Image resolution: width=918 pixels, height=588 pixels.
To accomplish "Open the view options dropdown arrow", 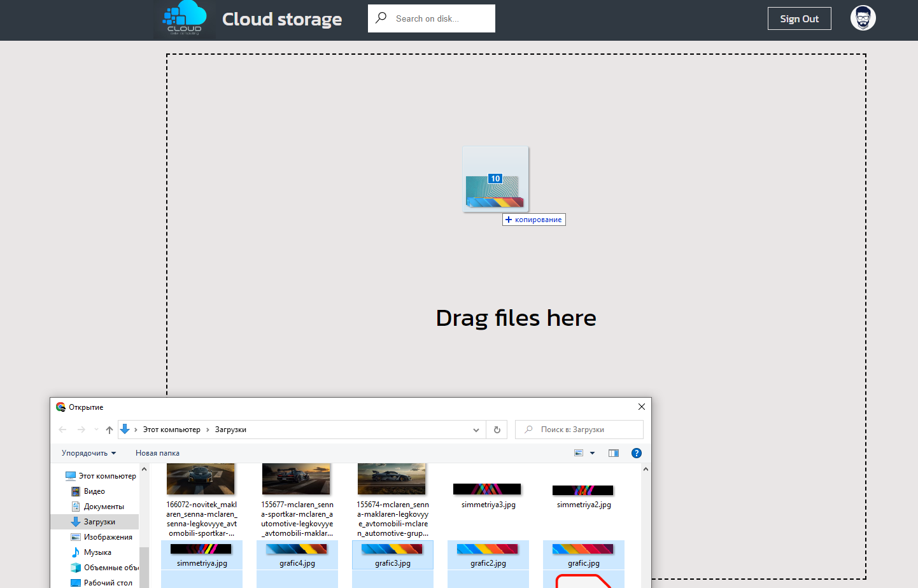I will click(x=591, y=452).
